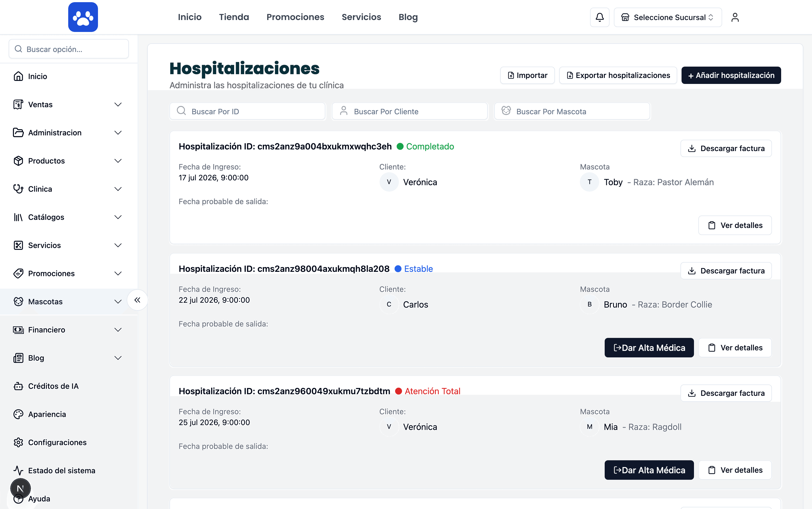Click the Catálogos library icon
This screenshot has height=509, width=812.
point(18,217)
